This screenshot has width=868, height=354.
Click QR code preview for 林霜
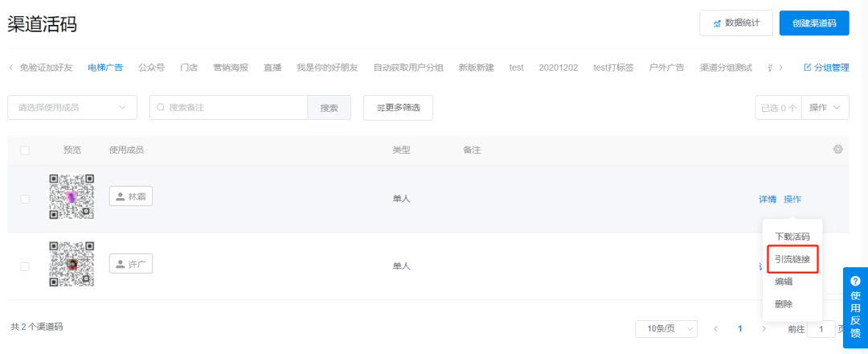72,196
